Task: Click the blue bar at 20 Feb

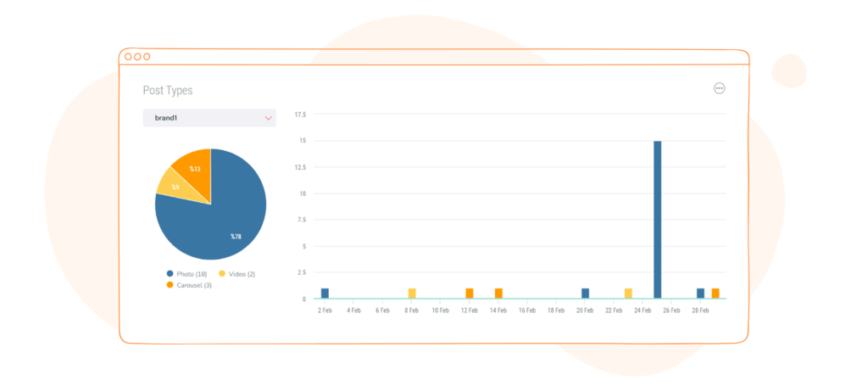Action: (585, 294)
